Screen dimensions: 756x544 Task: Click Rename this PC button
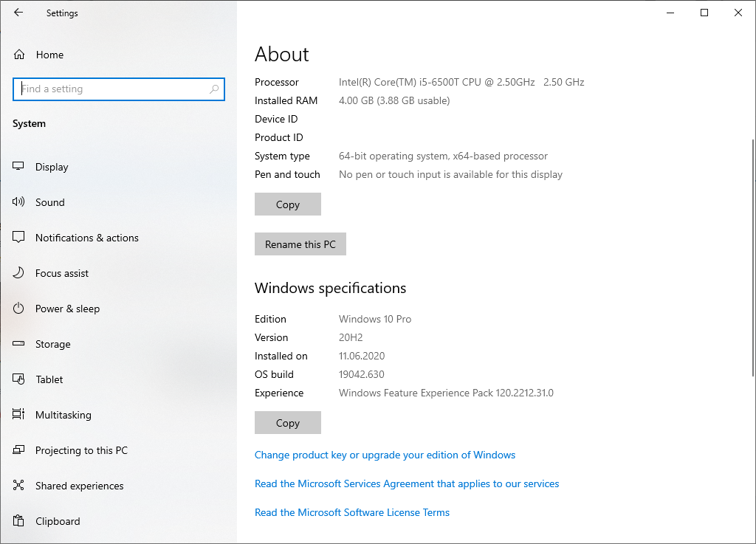point(300,244)
